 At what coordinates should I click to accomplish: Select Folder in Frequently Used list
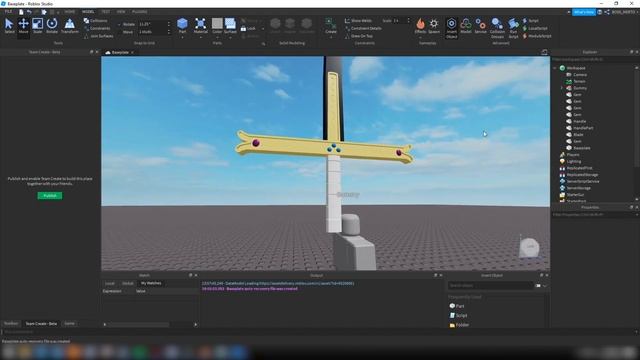click(459, 325)
